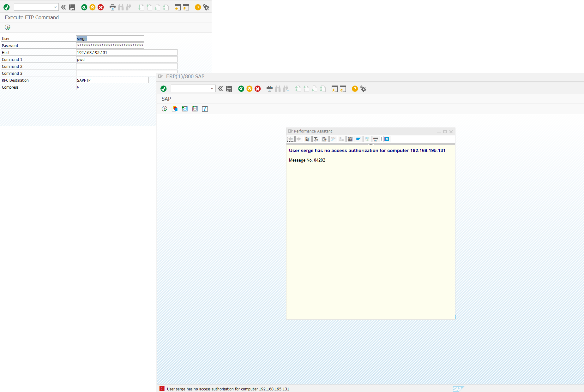584x392 pixels.
Task: Click yellow Exit icon in ERP(1)/800 window
Action: pyautogui.click(x=249, y=89)
